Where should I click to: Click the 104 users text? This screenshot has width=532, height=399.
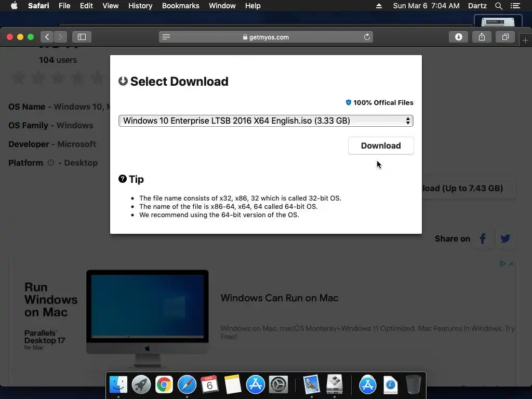click(58, 60)
